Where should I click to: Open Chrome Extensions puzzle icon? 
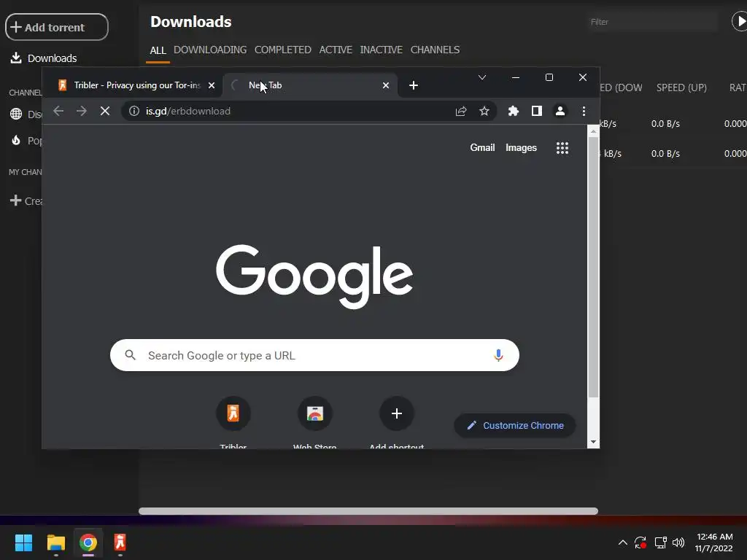point(513,111)
